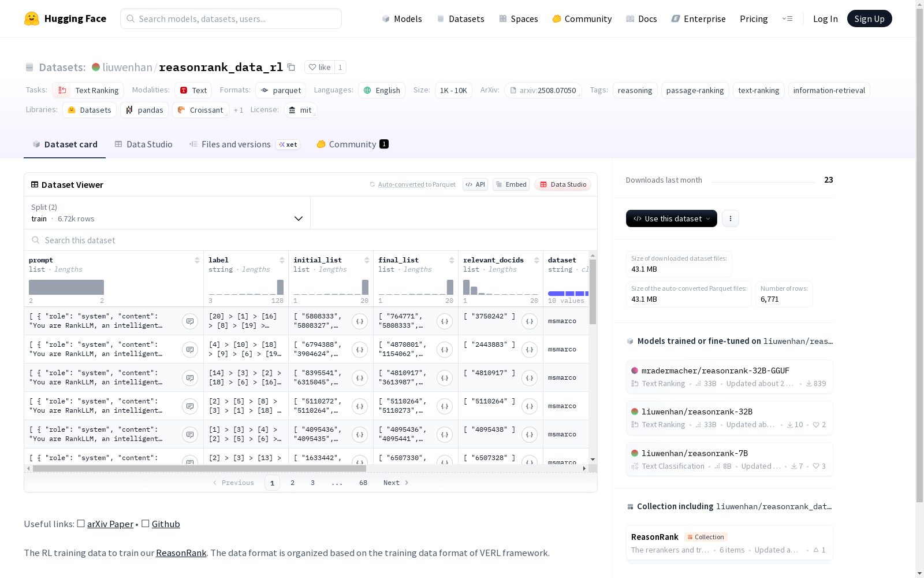Go to Models in the top navigation
Viewport: 924px width, 578px height.
click(x=402, y=18)
